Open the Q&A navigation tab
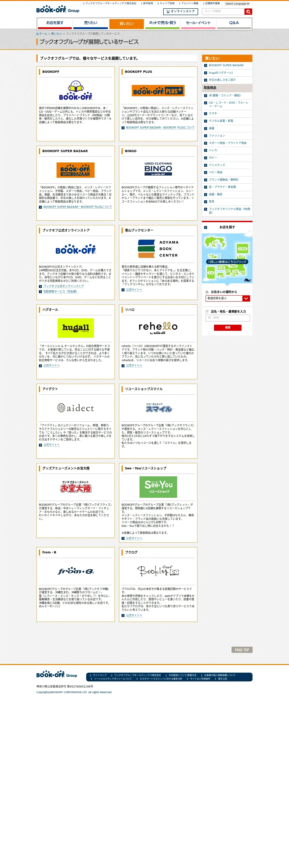Image resolution: width=289 pixels, height=868 pixels. pyautogui.click(x=234, y=23)
